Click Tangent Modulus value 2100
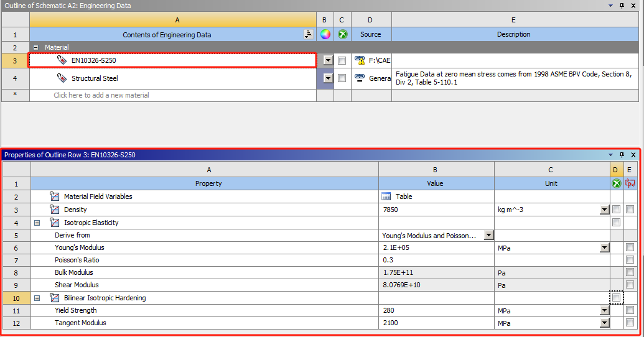Screen dimensions: 644x337 391,323
